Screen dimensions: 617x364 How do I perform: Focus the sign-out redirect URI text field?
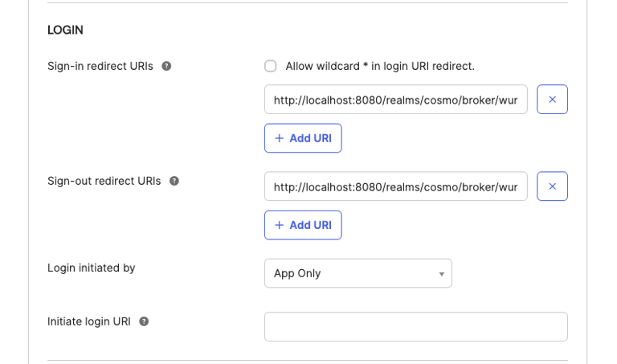tap(395, 186)
